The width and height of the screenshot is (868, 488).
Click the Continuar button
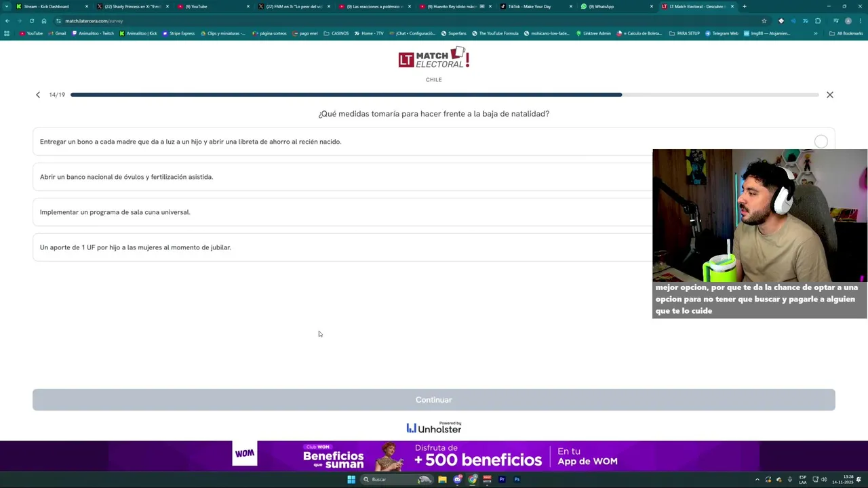[x=434, y=400]
